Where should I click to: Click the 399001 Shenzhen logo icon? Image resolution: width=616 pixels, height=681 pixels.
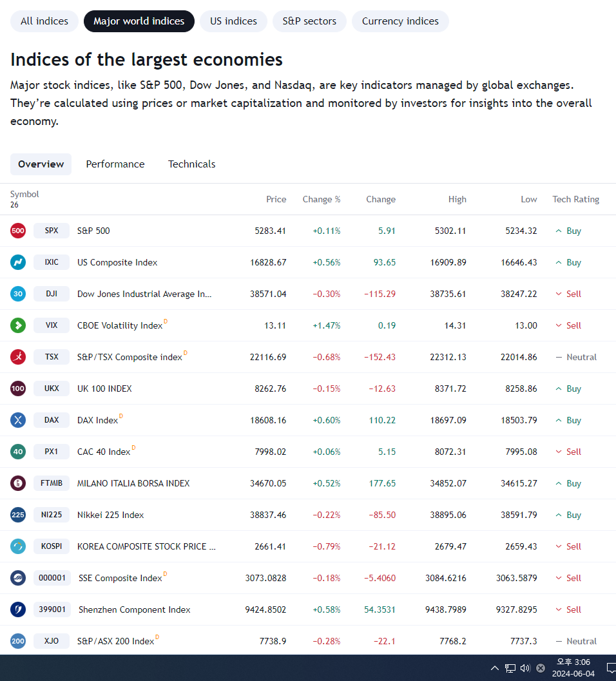(x=18, y=609)
